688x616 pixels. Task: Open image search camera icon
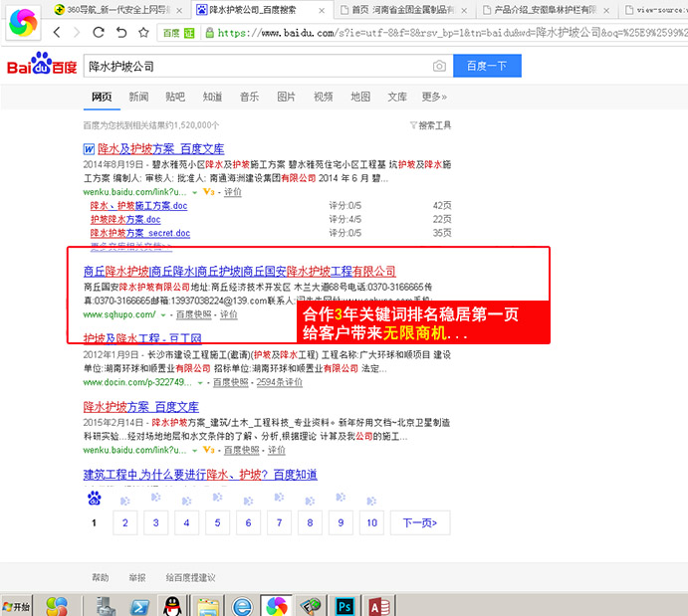coord(439,66)
